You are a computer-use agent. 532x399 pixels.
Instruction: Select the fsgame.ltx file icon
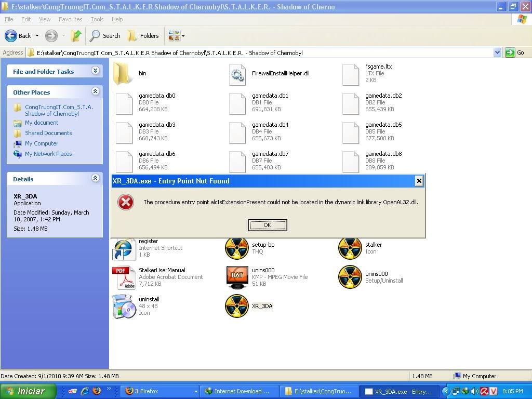[351, 75]
